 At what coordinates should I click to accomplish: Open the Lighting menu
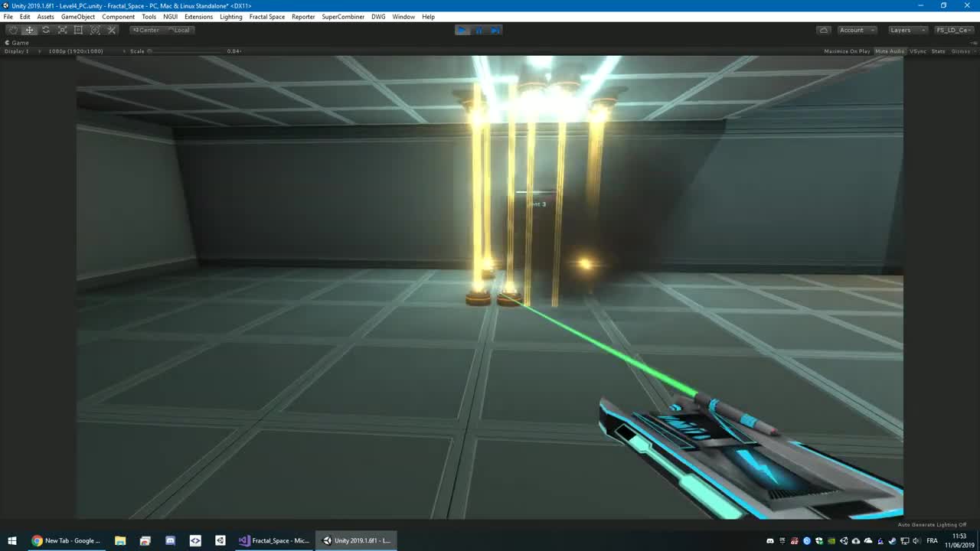pos(231,17)
